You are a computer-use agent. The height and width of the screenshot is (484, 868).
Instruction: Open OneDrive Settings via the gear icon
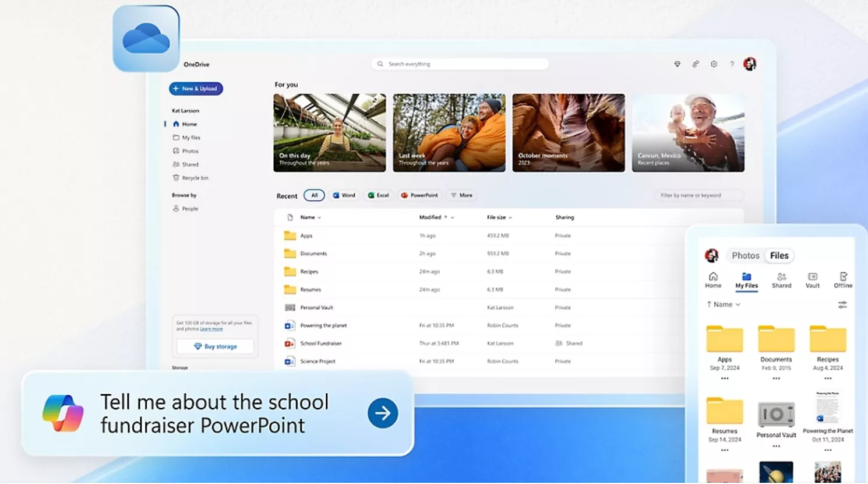pyautogui.click(x=714, y=64)
